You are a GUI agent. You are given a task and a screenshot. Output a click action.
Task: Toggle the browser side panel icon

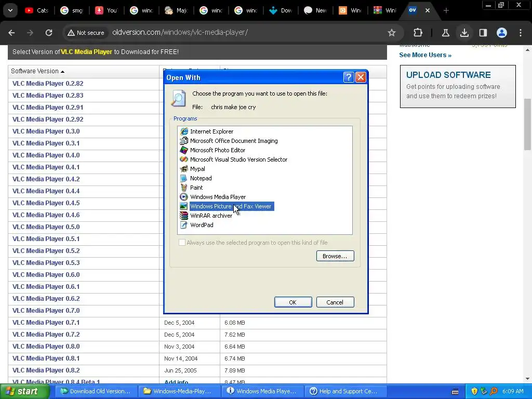(483, 33)
